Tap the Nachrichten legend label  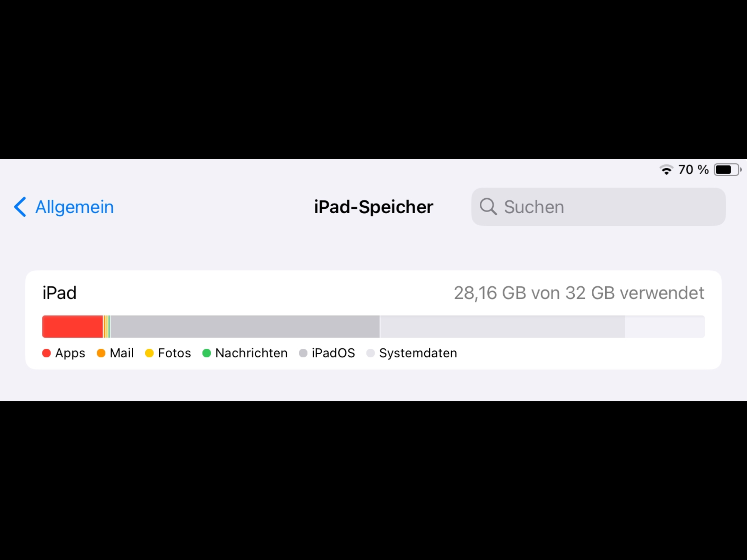click(251, 353)
